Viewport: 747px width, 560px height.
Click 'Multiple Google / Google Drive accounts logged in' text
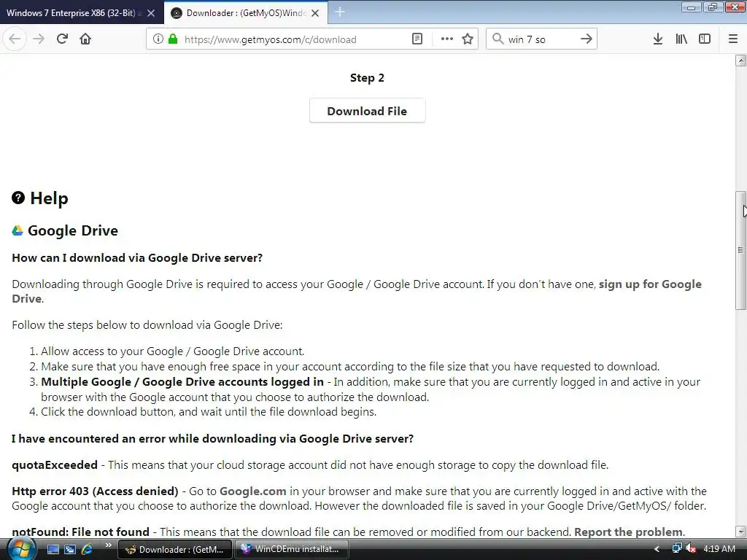(x=182, y=382)
